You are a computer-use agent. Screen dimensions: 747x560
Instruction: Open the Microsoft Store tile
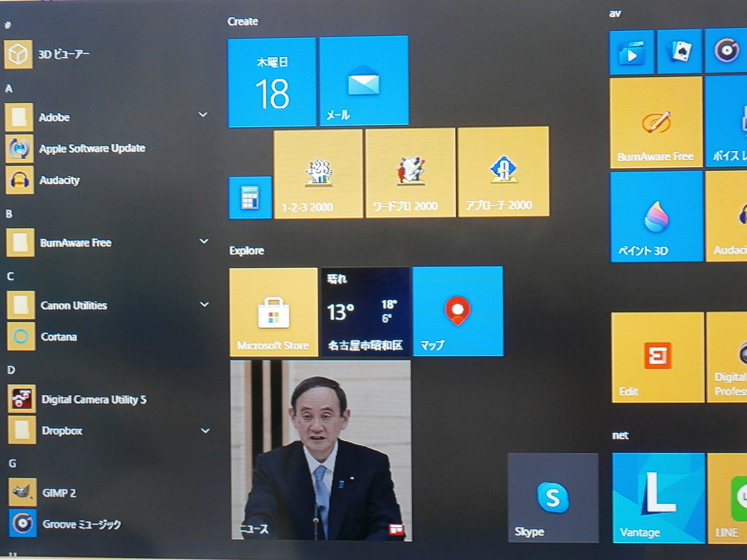(274, 312)
